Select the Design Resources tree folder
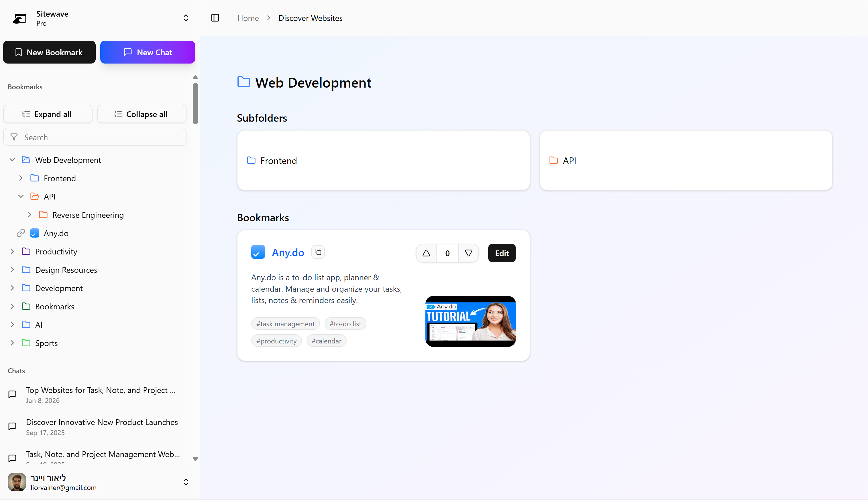868x500 pixels. point(66,270)
